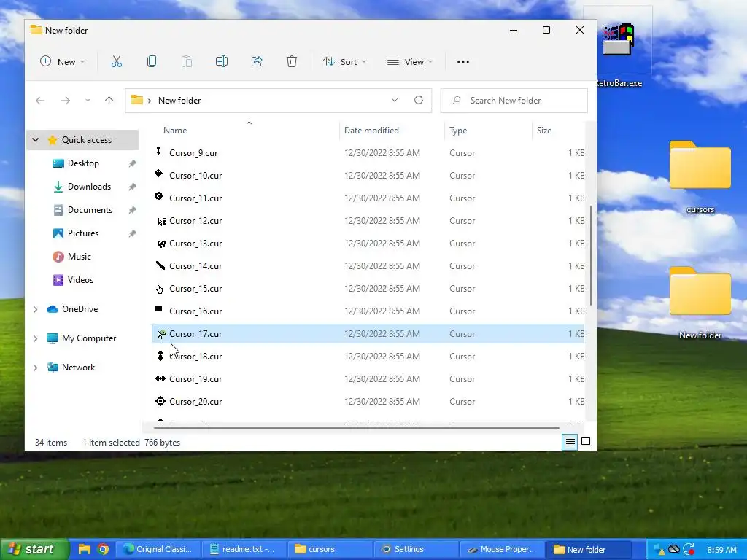This screenshot has width=747, height=560.
Task: Click the Start button
Action: [x=34, y=549]
